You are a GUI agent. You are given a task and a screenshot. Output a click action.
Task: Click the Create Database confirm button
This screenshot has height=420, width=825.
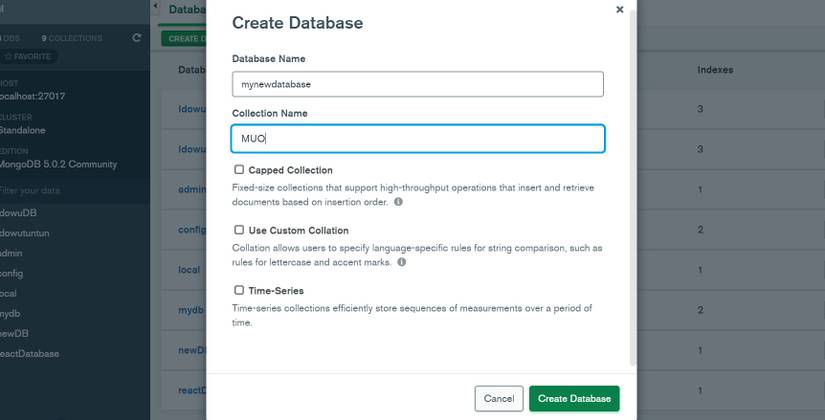[574, 399]
